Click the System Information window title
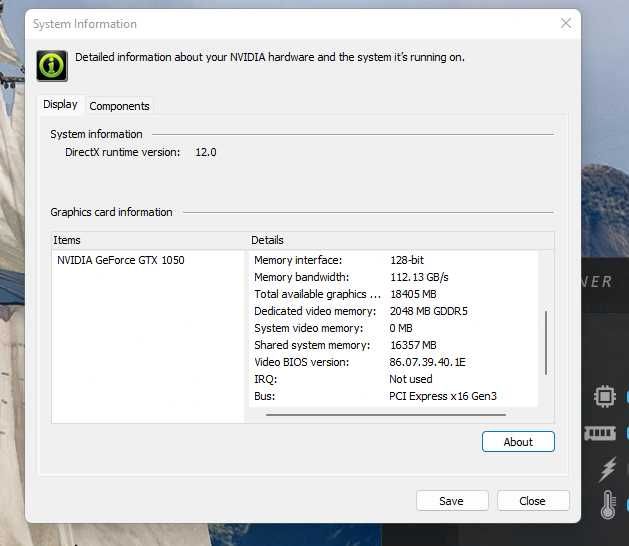Viewport: 629px width, 546px height. (85, 24)
